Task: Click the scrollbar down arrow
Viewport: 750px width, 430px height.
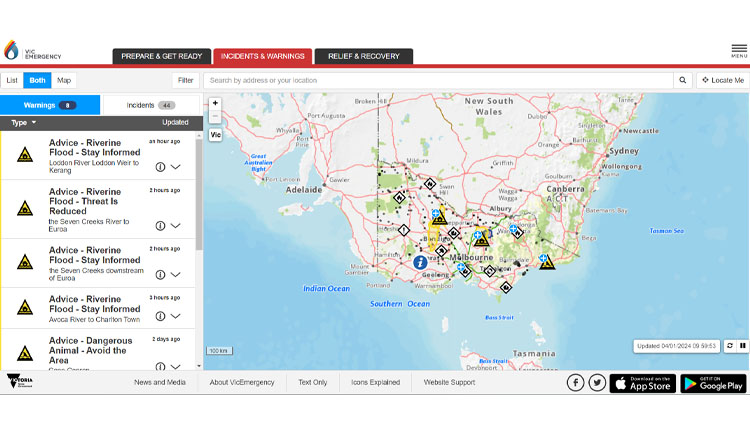Action: point(199,366)
